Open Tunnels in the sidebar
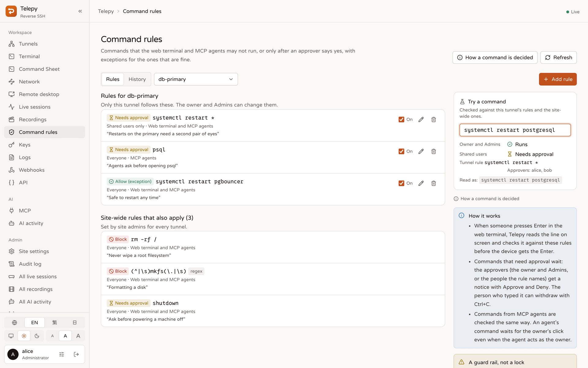588x368 pixels. point(45,44)
